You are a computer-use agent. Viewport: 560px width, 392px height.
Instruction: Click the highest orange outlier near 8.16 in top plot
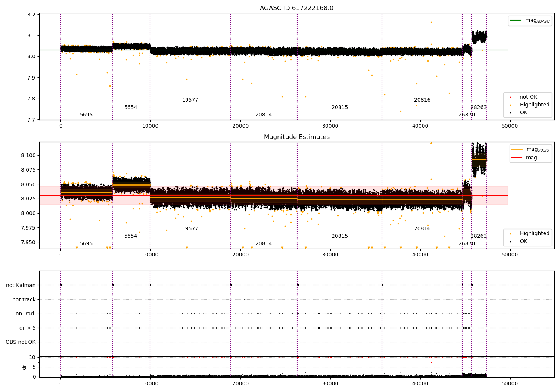point(431,22)
